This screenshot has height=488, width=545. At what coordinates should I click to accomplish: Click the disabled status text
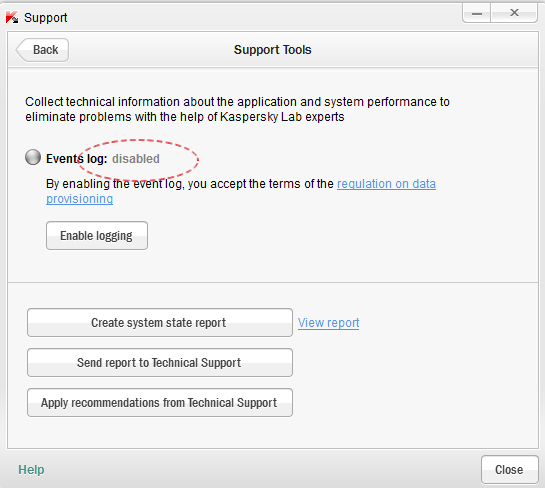[x=136, y=159]
